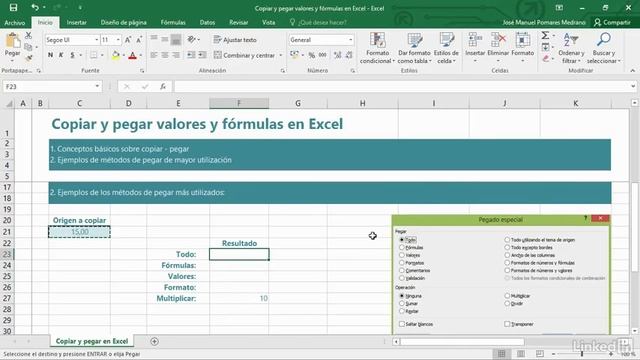Add a new sheet with the plus icon
Viewport: 640px width, 360px height.
(154, 341)
